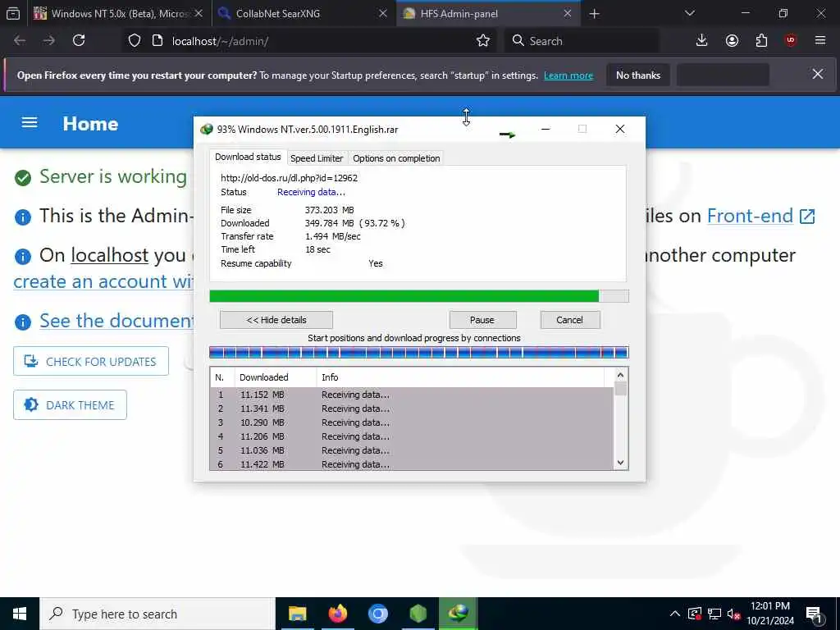Open the notification center icon
This screenshot has height=630, width=840.
click(x=814, y=614)
